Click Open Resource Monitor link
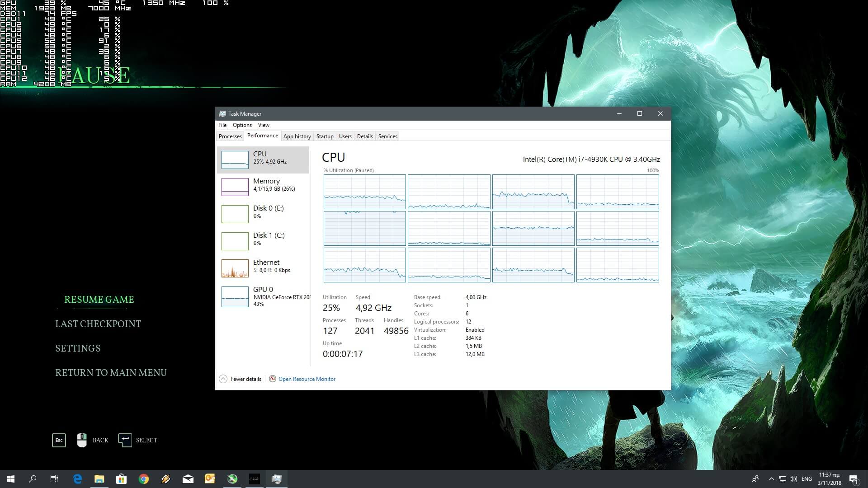 coord(307,379)
